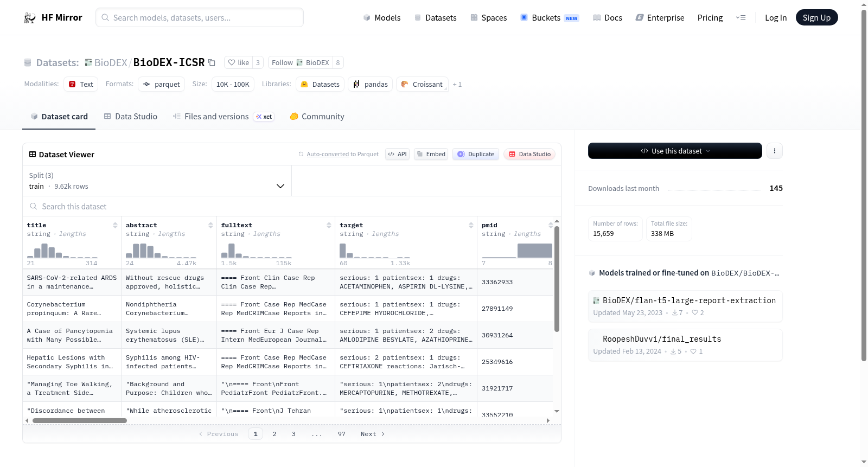This screenshot has height=467, width=868.
Task: Click the parquet format tag
Action: click(161, 84)
